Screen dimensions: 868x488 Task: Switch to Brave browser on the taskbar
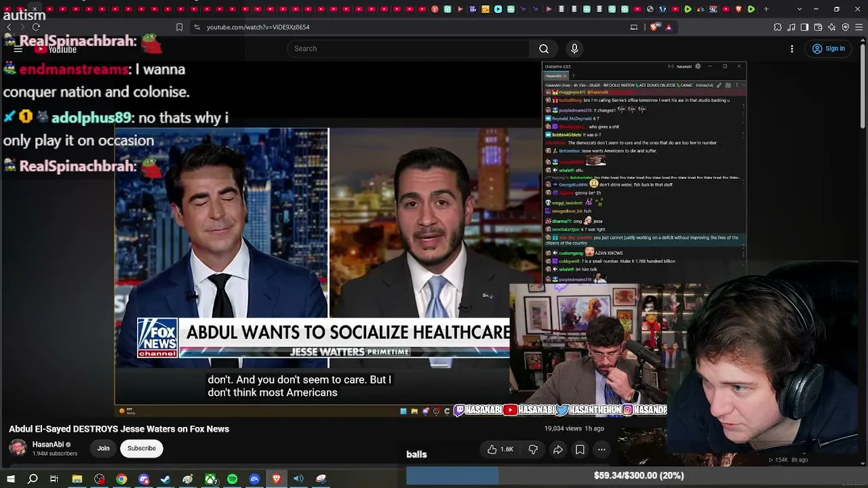277,479
